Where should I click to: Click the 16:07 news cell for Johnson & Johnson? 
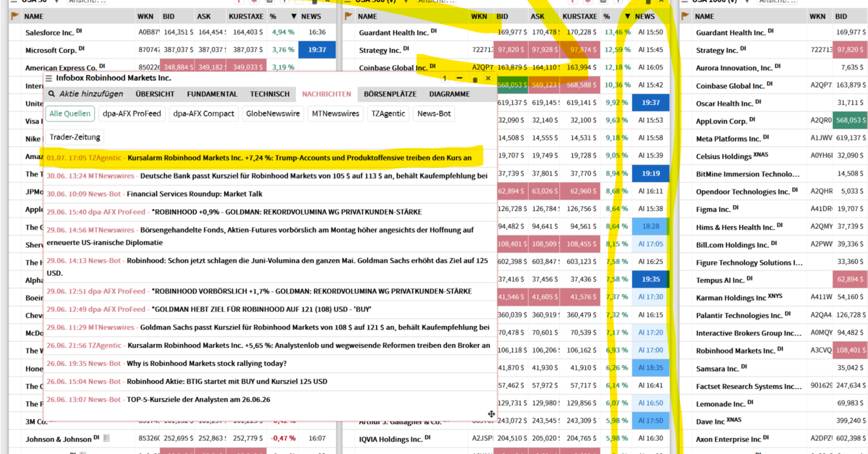click(x=317, y=438)
